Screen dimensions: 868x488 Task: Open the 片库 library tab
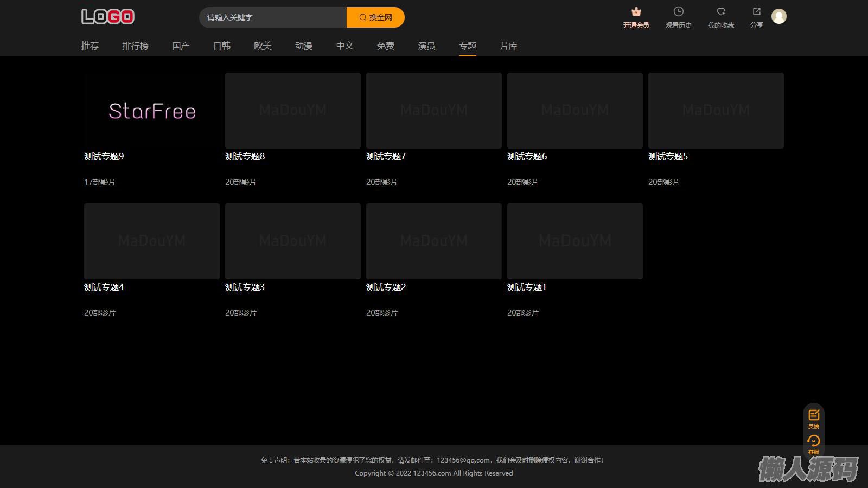click(508, 46)
